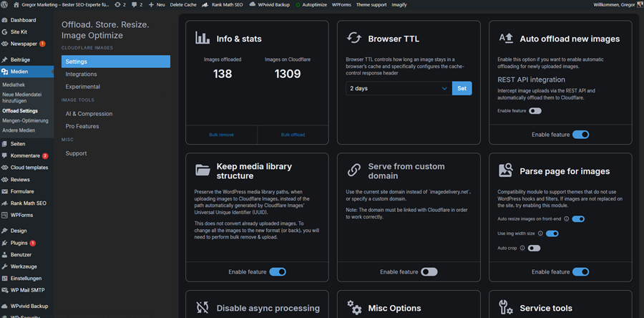This screenshot has height=318, width=644.
Task: Click the Service tools wrench icon
Action: [x=506, y=307]
